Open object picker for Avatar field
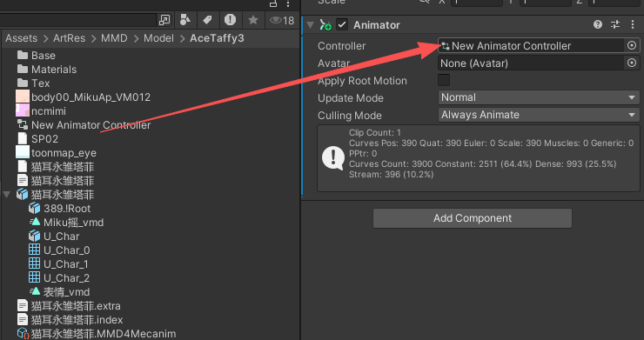 tap(632, 63)
